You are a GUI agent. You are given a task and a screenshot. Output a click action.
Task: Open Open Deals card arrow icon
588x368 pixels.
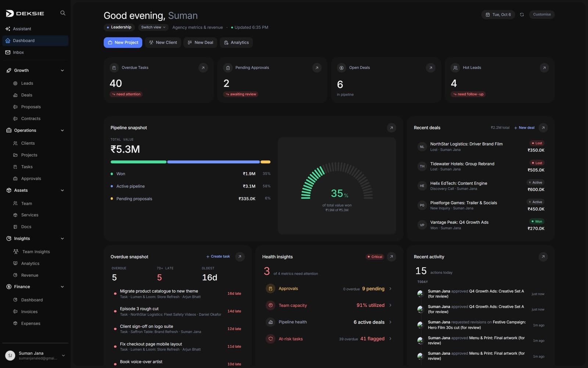[x=431, y=68]
